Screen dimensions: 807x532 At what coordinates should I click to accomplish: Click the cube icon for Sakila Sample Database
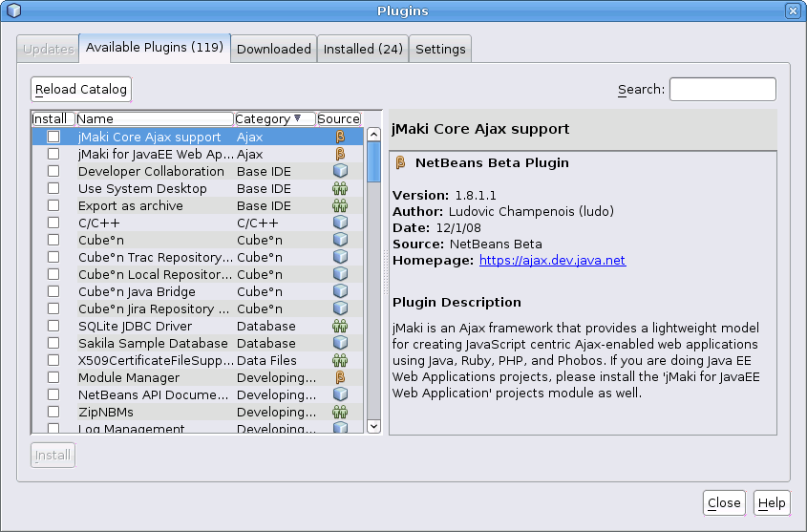coord(340,343)
